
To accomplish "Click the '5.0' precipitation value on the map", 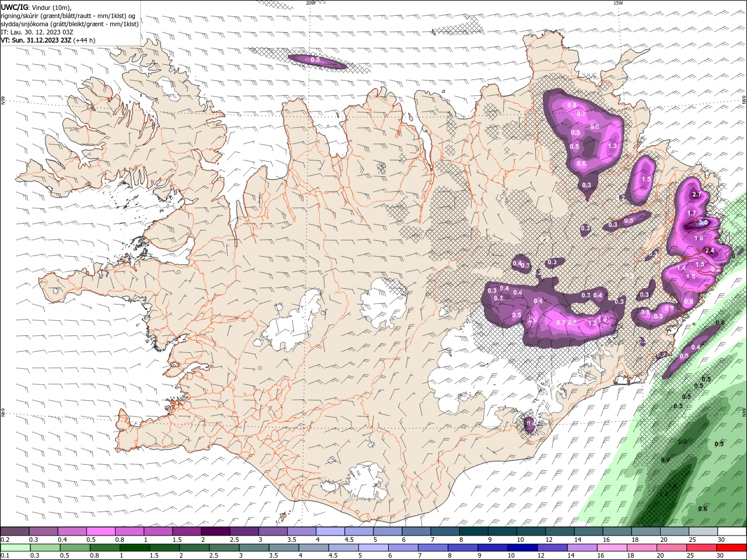I will 703,222.
